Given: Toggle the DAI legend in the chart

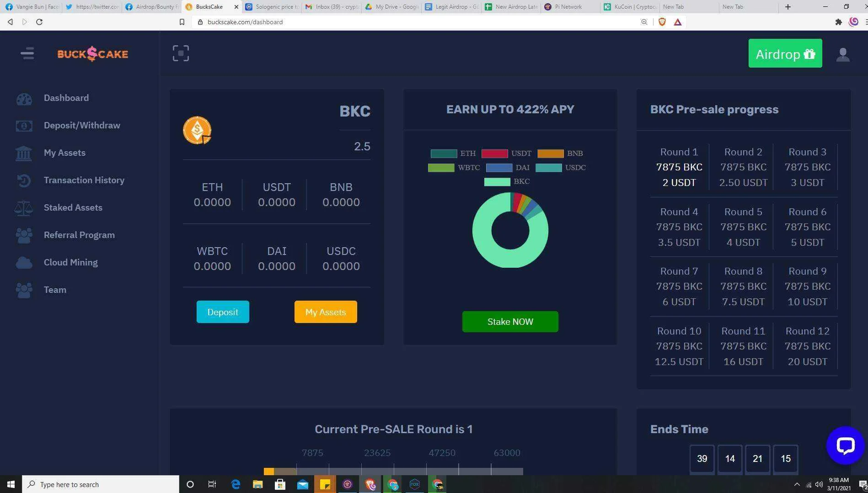Looking at the screenshot, I should click(x=508, y=168).
